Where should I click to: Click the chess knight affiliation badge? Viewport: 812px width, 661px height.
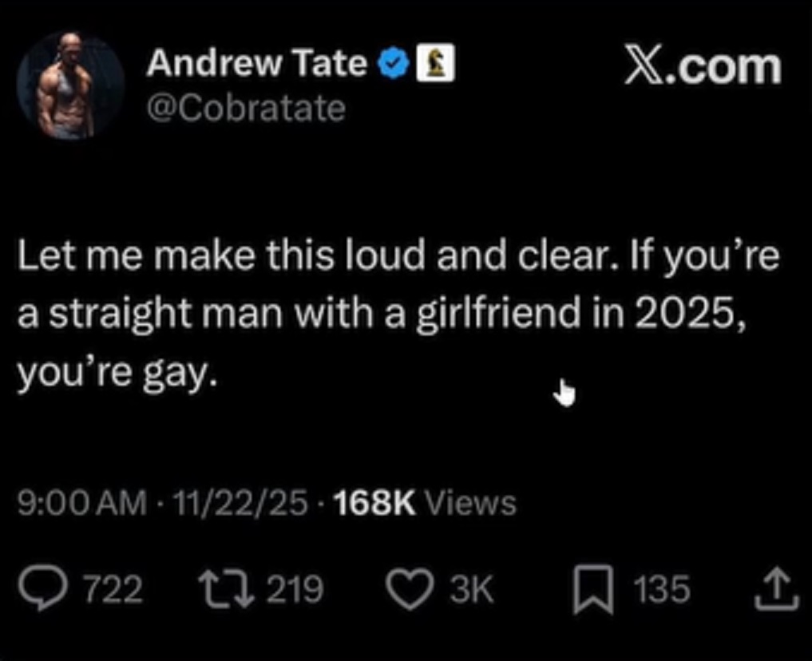435,62
